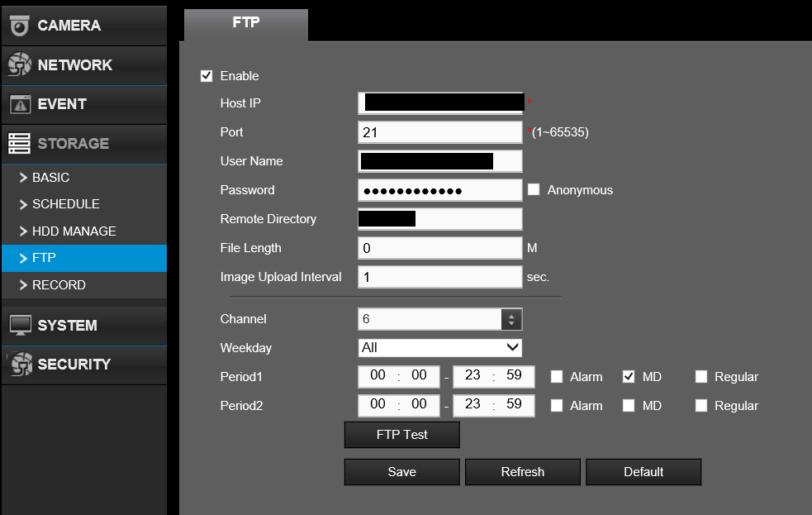Click the Password input field

coord(439,190)
